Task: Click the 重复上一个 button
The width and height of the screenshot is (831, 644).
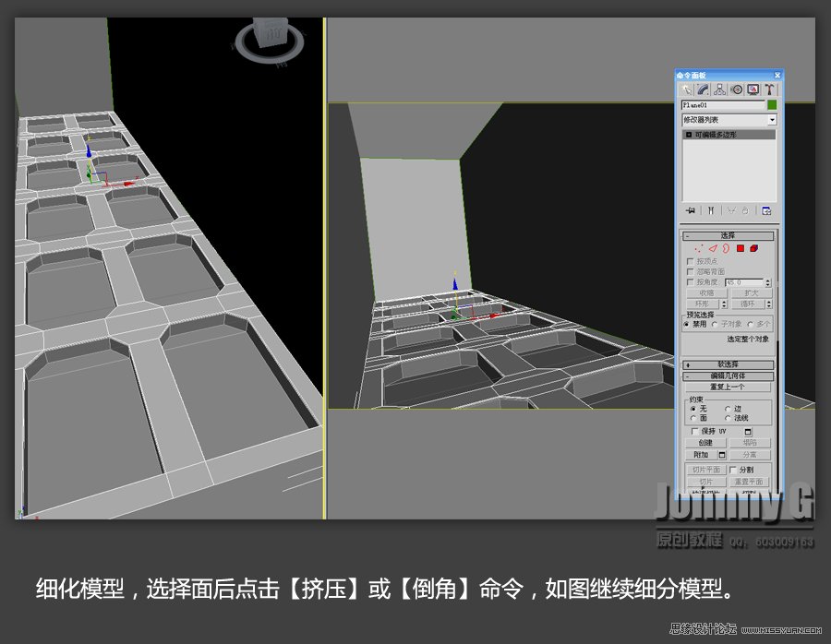Action: (x=729, y=387)
